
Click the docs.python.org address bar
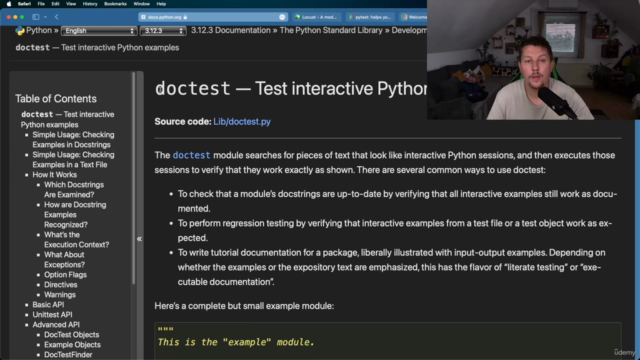click(x=212, y=17)
